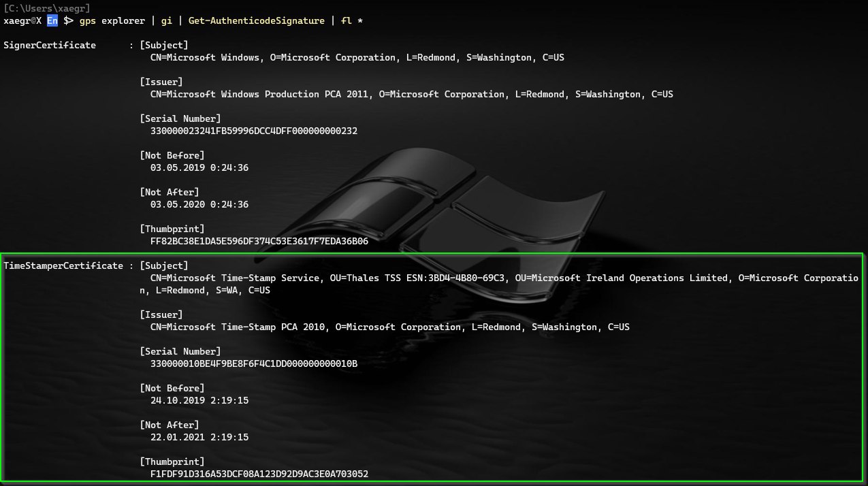
Task: Click the xaegr@X prompt text
Action: click(23, 20)
